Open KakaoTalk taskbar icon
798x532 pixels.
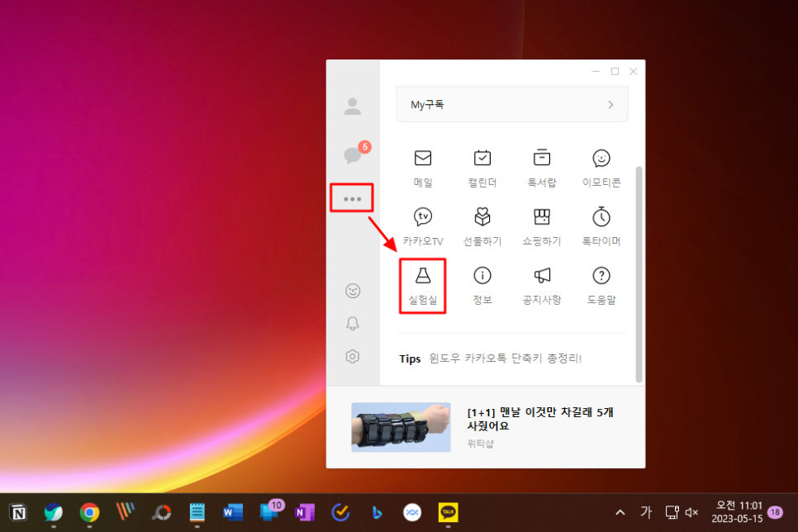(448, 512)
